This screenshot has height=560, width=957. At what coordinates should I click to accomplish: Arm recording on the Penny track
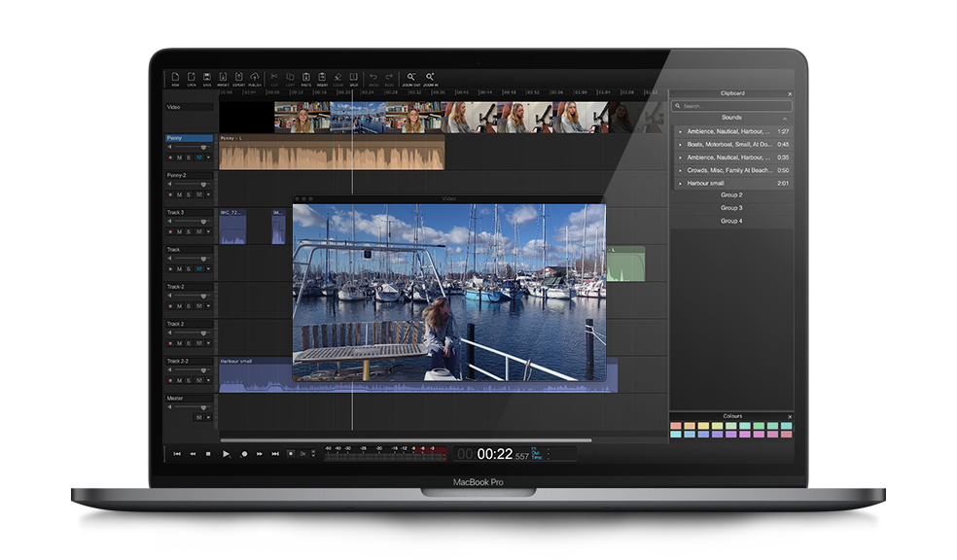tap(170, 157)
